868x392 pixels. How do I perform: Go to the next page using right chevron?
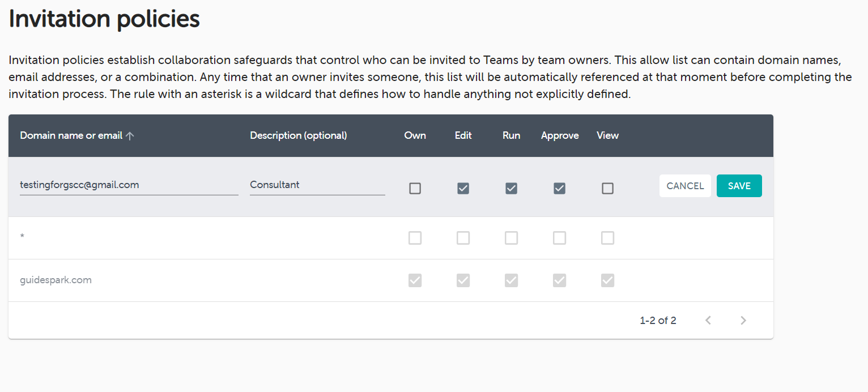pos(743,321)
